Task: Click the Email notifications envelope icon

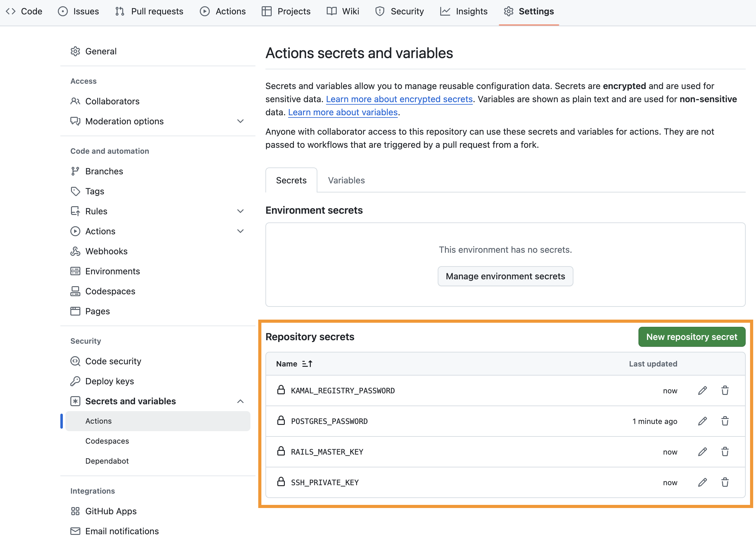Action: pyautogui.click(x=75, y=531)
